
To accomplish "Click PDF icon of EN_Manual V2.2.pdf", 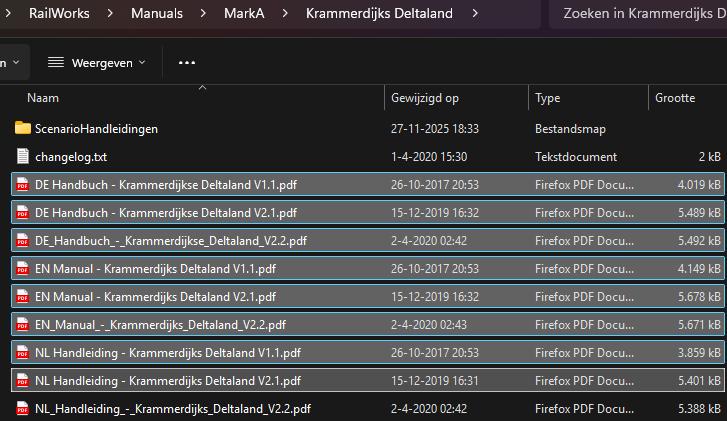I will tap(22, 325).
